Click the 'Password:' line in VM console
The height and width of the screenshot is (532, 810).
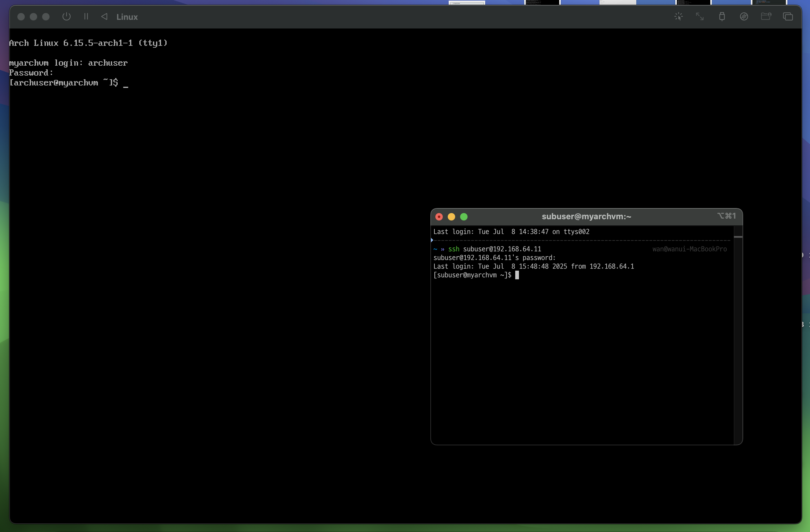31,73
